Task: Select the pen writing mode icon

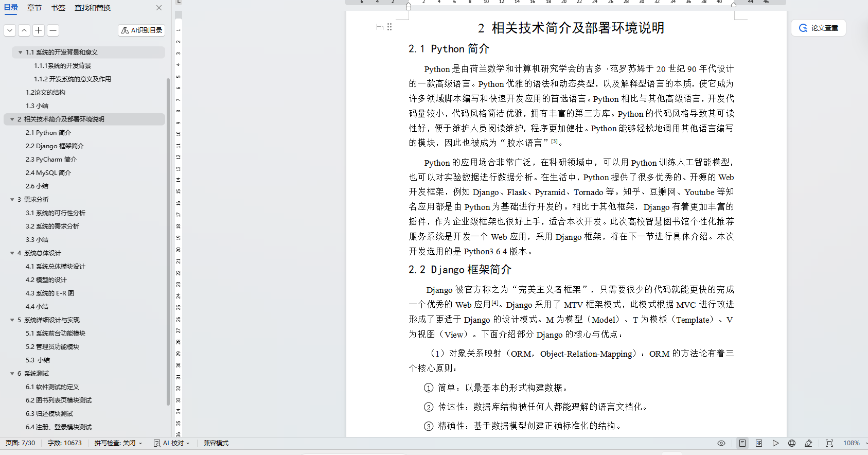Action: click(x=808, y=443)
